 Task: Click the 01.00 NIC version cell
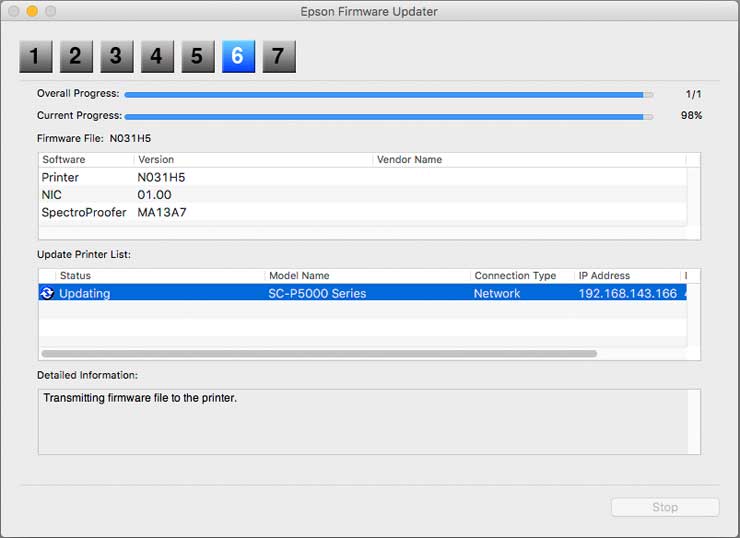[x=154, y=195]
